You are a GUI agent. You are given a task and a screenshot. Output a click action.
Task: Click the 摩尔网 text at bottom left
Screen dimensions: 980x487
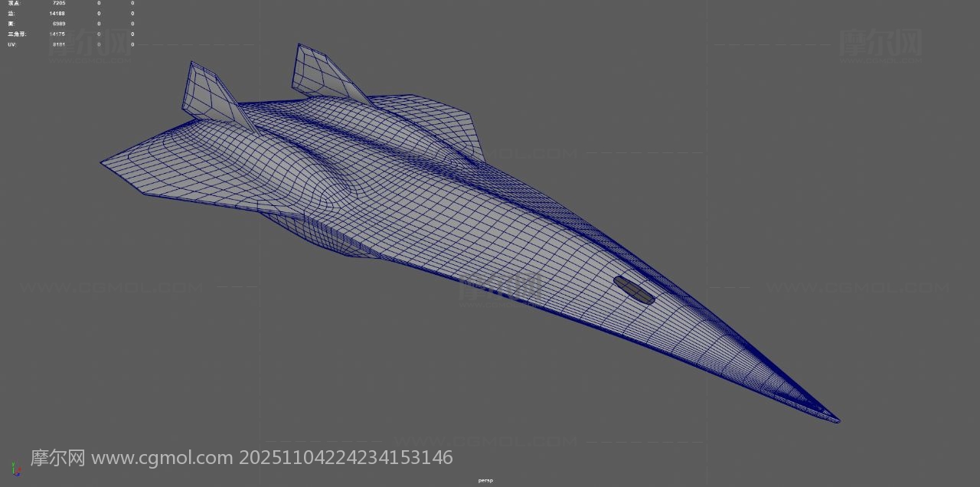[x=57, y=458]
